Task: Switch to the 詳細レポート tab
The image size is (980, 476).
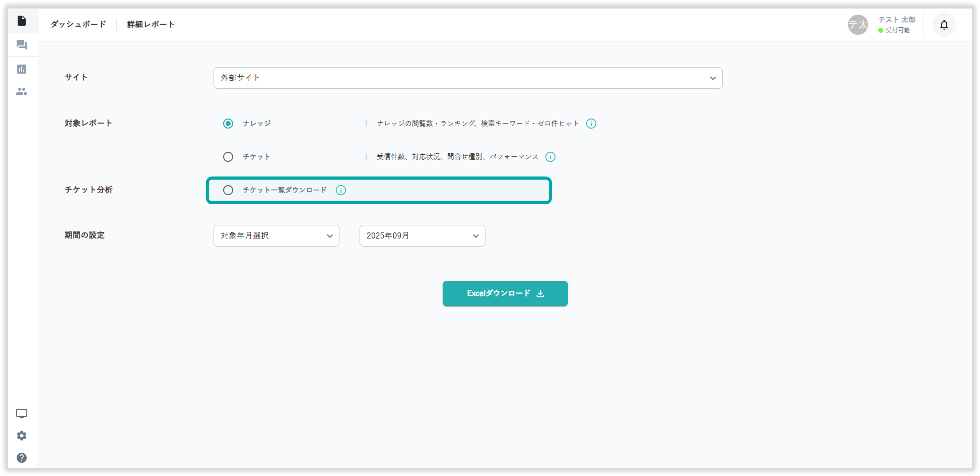Action: click(x=151, y=24)
